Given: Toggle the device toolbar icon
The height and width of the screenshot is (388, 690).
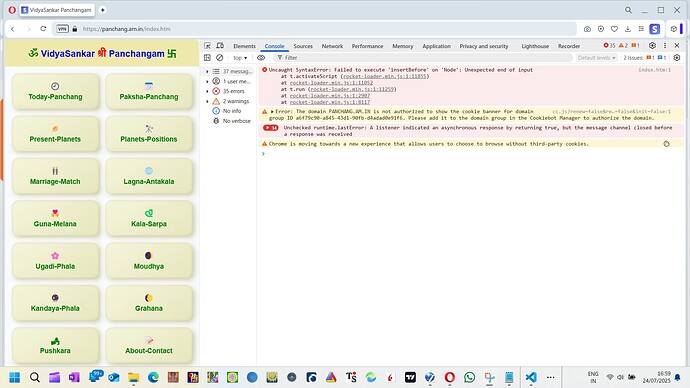Looking at the screenshot, I should (220, 46).
